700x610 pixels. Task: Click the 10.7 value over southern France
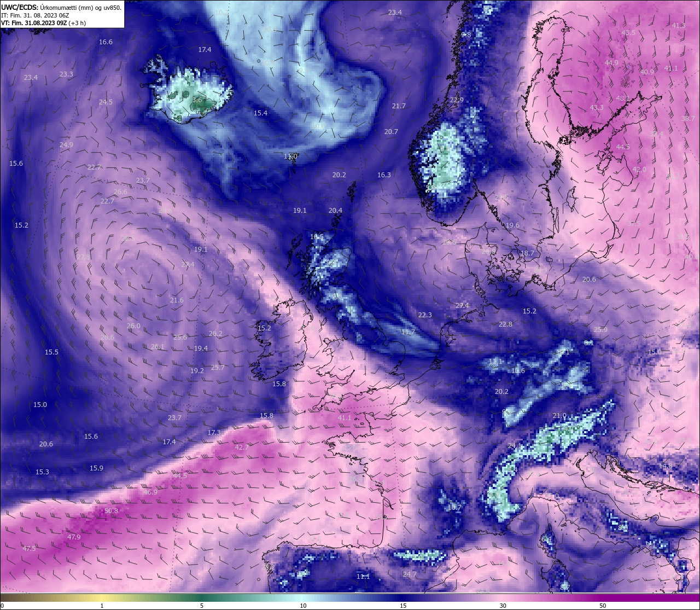pyautogui.click(x=454, y=508)
